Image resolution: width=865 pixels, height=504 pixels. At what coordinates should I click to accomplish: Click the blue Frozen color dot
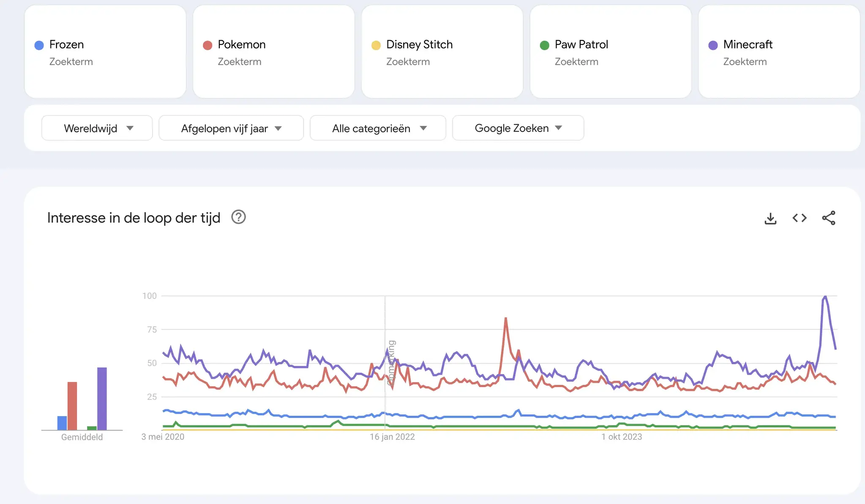coord(39,45)
